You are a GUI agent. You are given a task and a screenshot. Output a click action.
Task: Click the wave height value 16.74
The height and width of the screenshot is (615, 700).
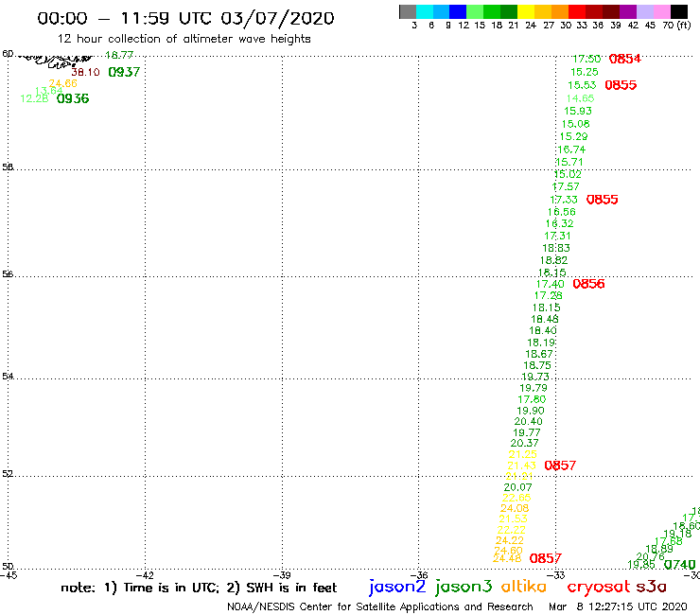pyautogui.click(x=571, y=149)
